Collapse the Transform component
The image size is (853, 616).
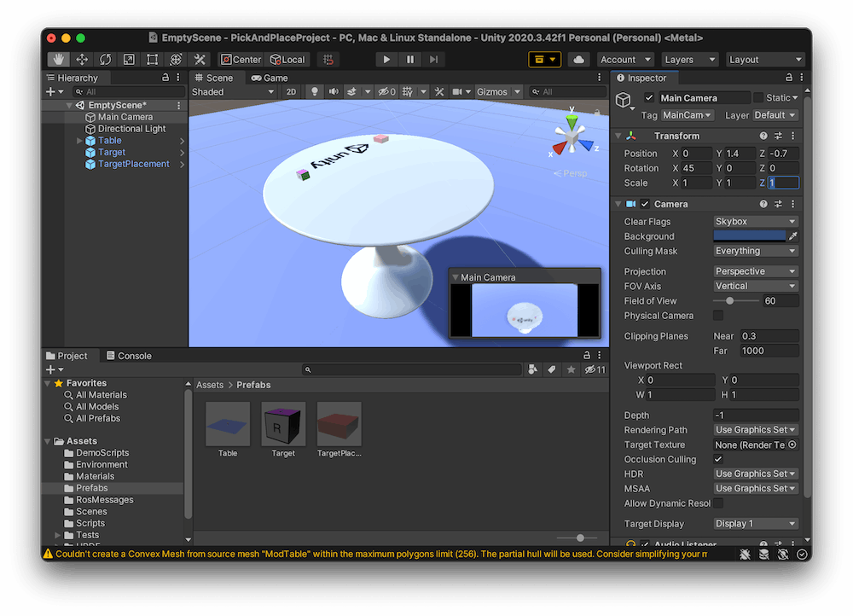point(618,136)
